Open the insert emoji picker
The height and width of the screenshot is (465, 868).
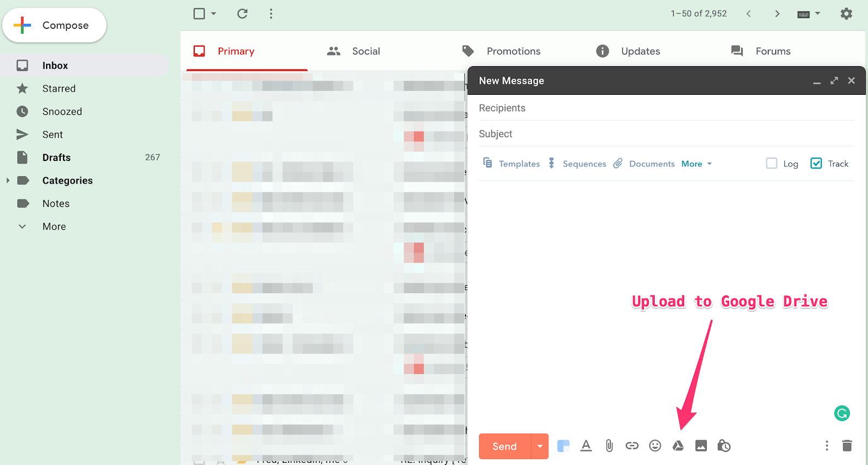[655, 446]
